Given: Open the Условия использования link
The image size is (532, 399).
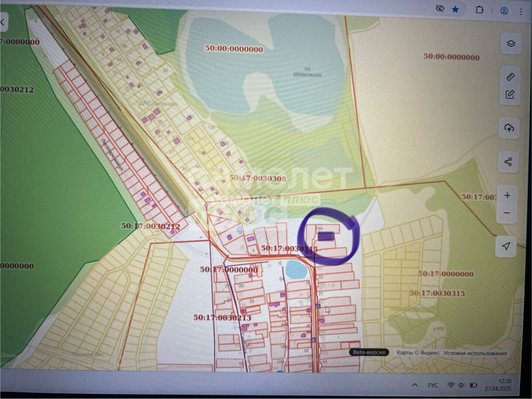Looking at the screenshot, I should coord(475,353).
